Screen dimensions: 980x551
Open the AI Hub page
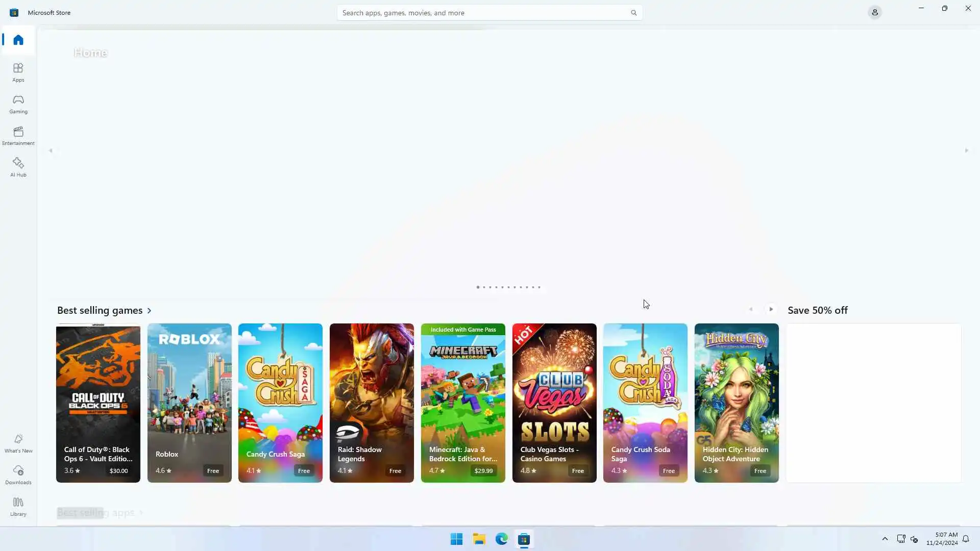point(18,167)
